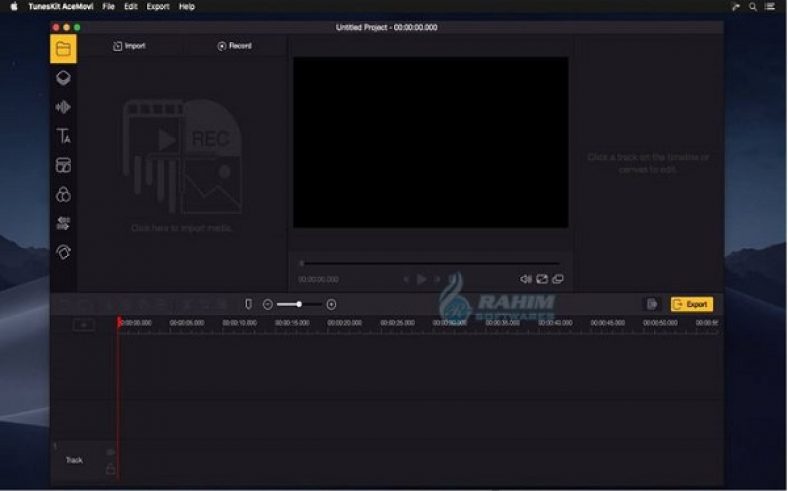
Task: Click the Record button
Action: (x=234, y=46)
